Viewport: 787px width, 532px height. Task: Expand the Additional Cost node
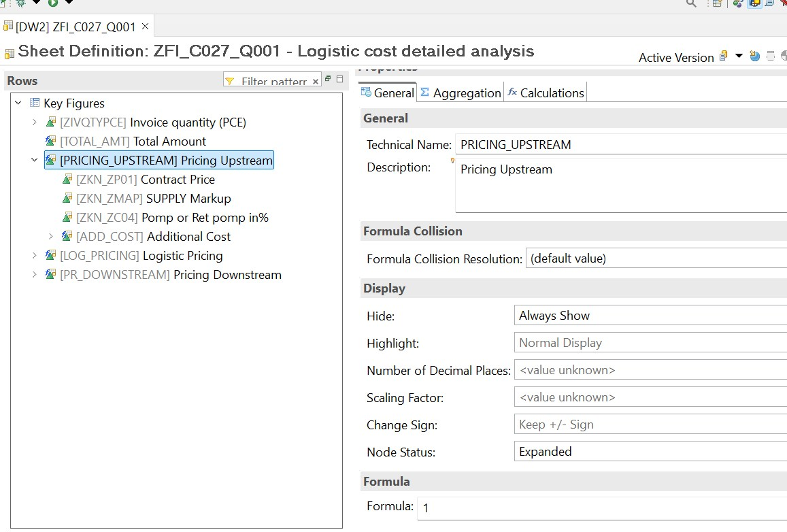coord(51,237)
